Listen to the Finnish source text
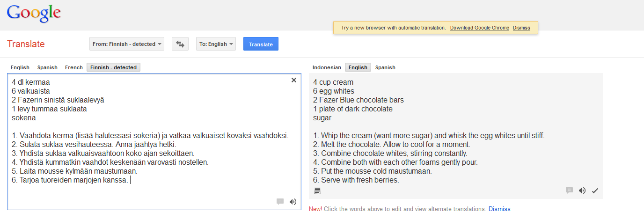Image resolution: width=644 pixels, height=220 pixels. [293, 202]
